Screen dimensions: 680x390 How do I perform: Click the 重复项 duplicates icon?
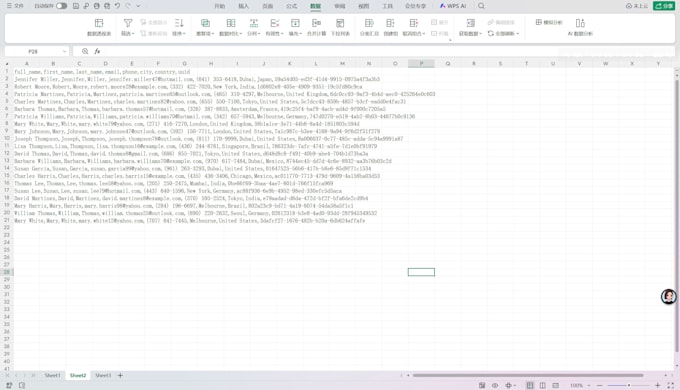(x=205, y=23)
